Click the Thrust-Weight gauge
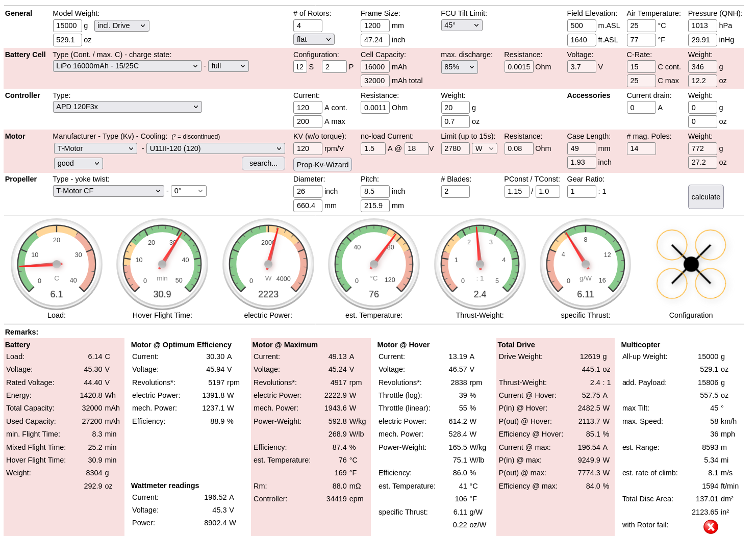Screen dimensions: 756x536 (480, 264)
